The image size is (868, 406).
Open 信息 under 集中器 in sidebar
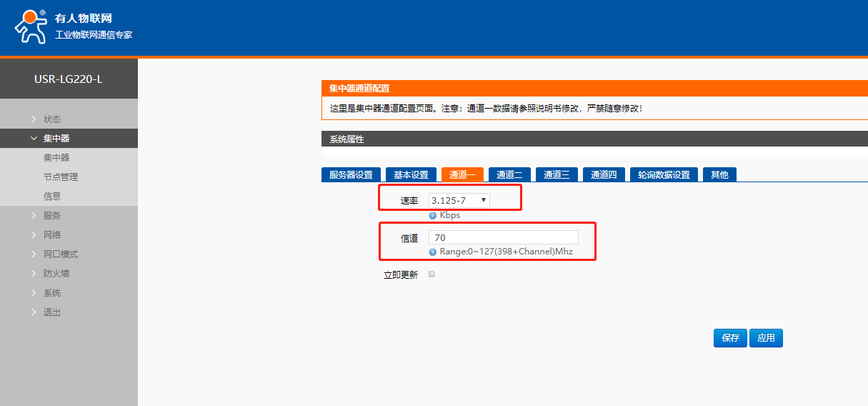[51, 196]
